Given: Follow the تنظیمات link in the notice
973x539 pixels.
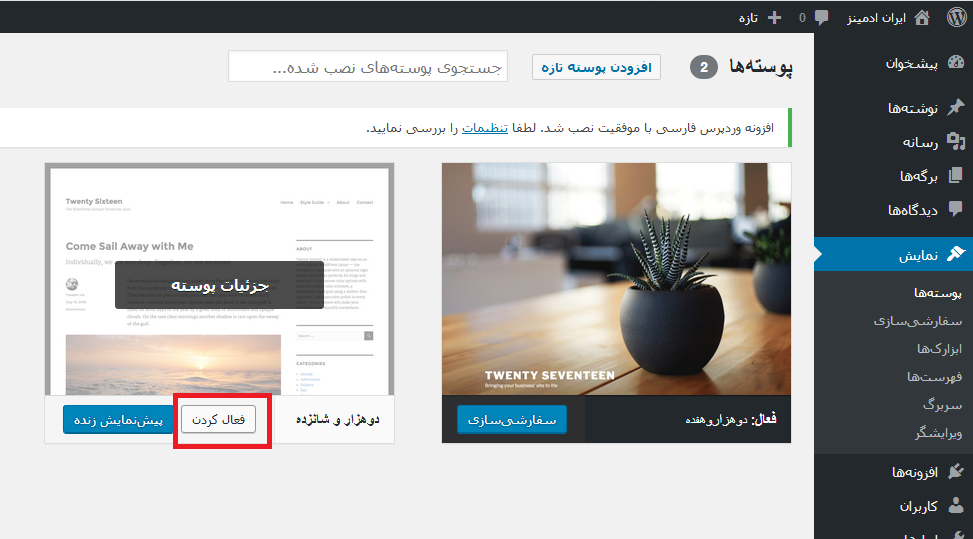Looking at the screenshot, I should tap(485, 128).
